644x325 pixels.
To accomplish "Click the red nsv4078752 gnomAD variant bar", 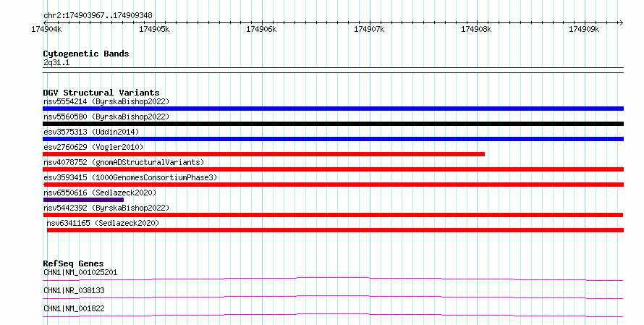I will click(333, 169).
